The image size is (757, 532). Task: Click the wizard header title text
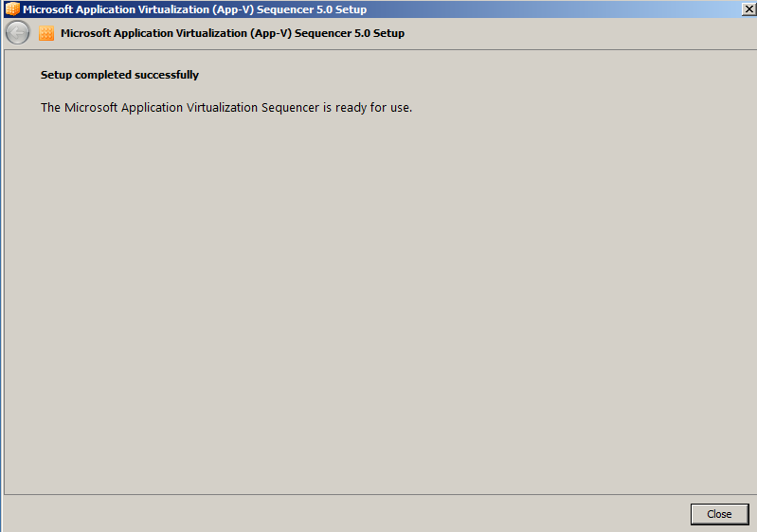[233, 33]
